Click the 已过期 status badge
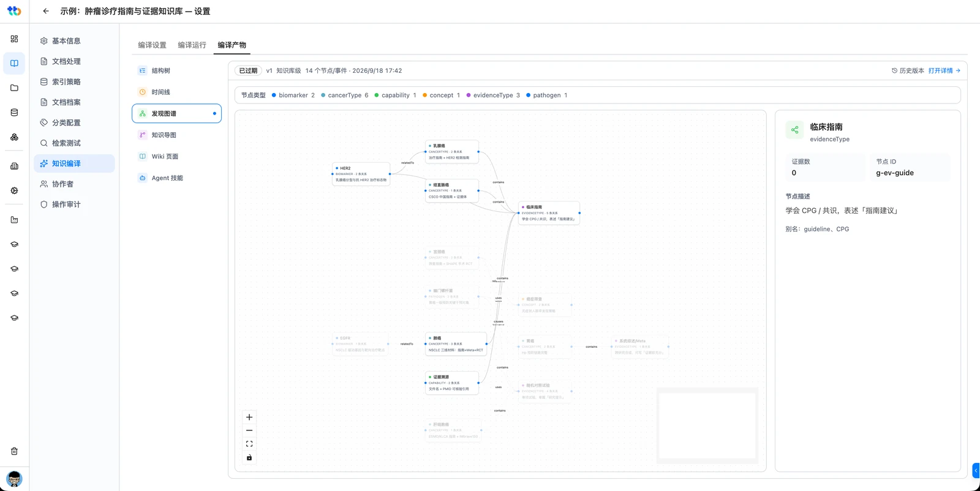The height and width of the screenshot is (491, 980). point(248,71)
